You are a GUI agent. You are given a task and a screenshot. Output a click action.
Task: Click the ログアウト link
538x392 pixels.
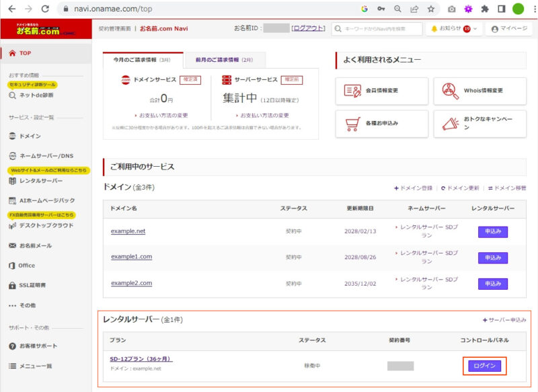click(309, 28)
